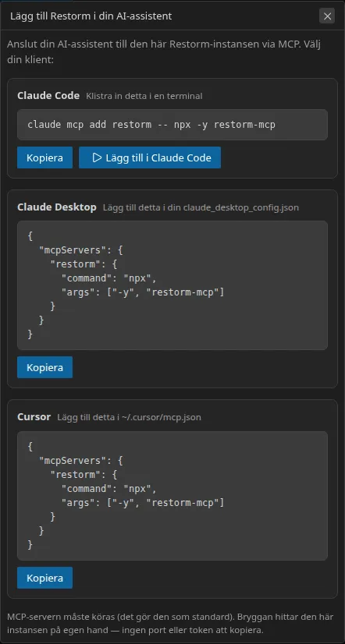345x644 pixels.
Task: Click the ~/.cursor/mcp.json hint text
Action: [x=129, y=418]
